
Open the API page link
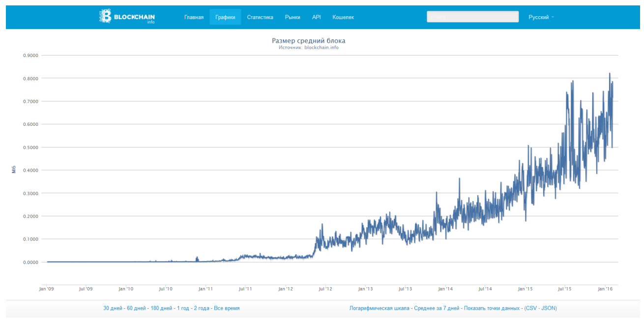[x=317, y=17]
